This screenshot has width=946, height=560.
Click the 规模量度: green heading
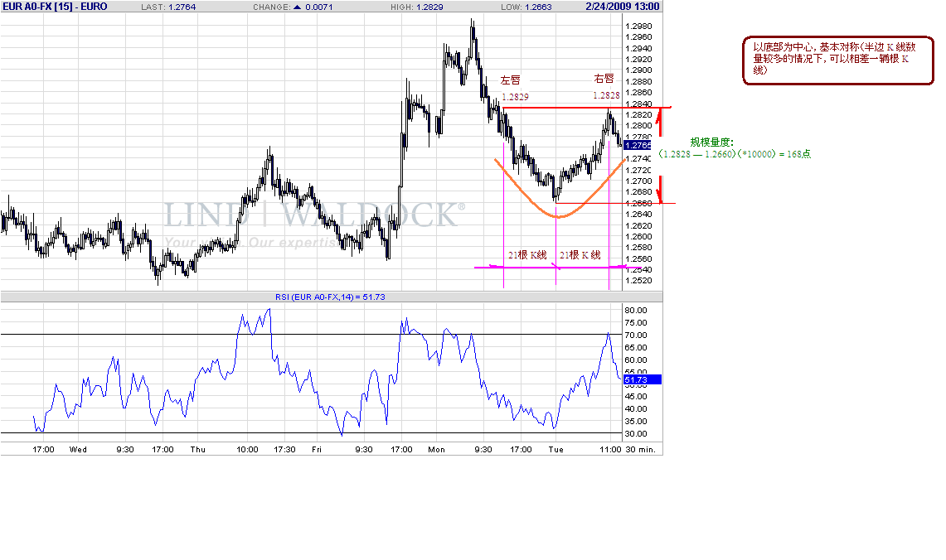(x=712, y=142)
